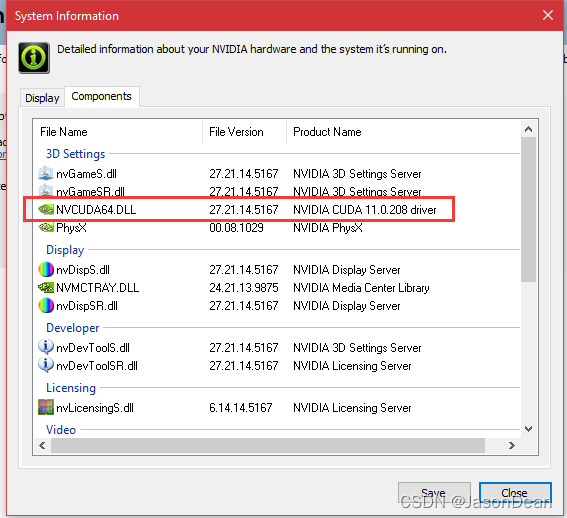The height and width of the screenshot is (518, 567).
Task: Select the Licensing group header
Action: click(x=71, y=388)
